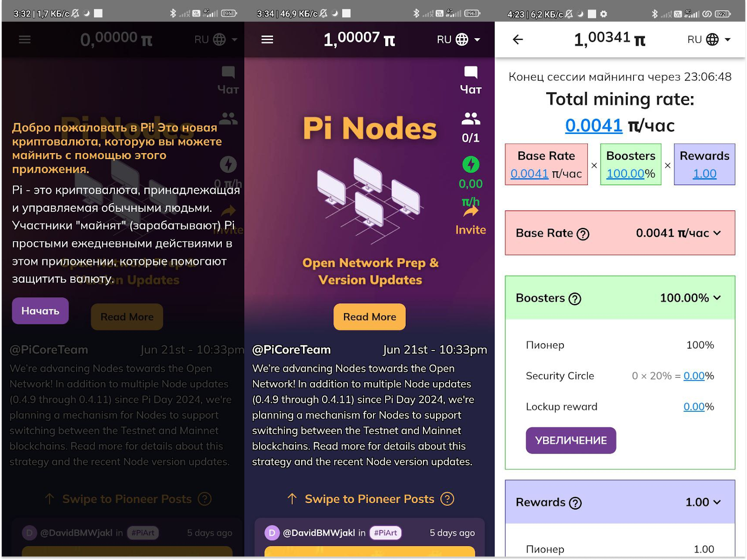Click Base Rate help question mark

click(583, 234)
